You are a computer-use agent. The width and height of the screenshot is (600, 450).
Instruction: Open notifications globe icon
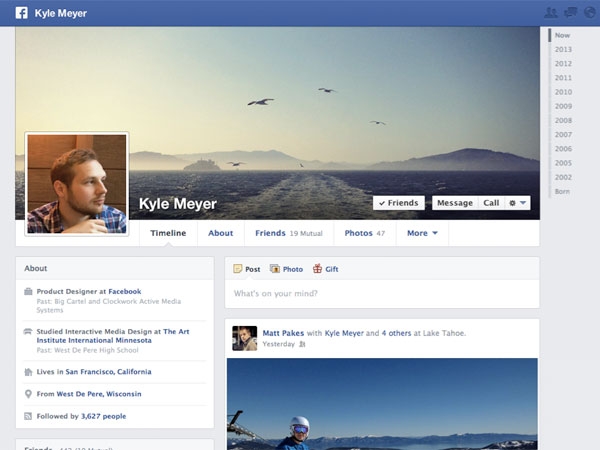[x=590, y=13]
